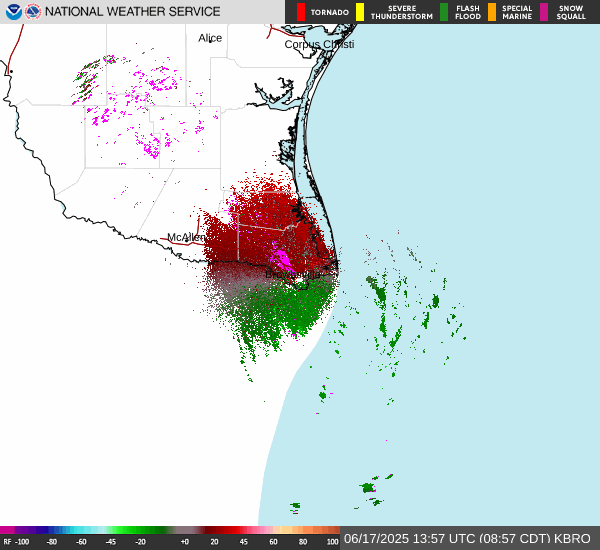Click the National Weather Service emblem
Image resolution: width=600 pixels, height=550 pixels.
(x=33, y=12)
